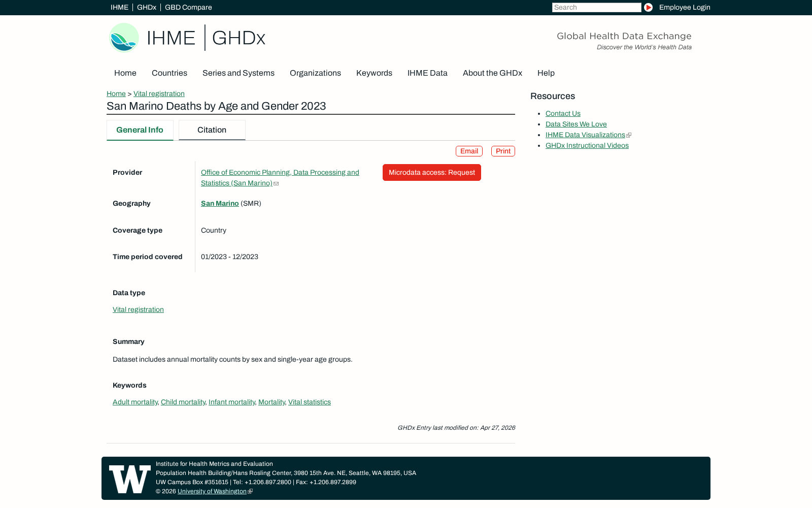
Task: Click the Coverage type value Country
Action: coord(214,230)
